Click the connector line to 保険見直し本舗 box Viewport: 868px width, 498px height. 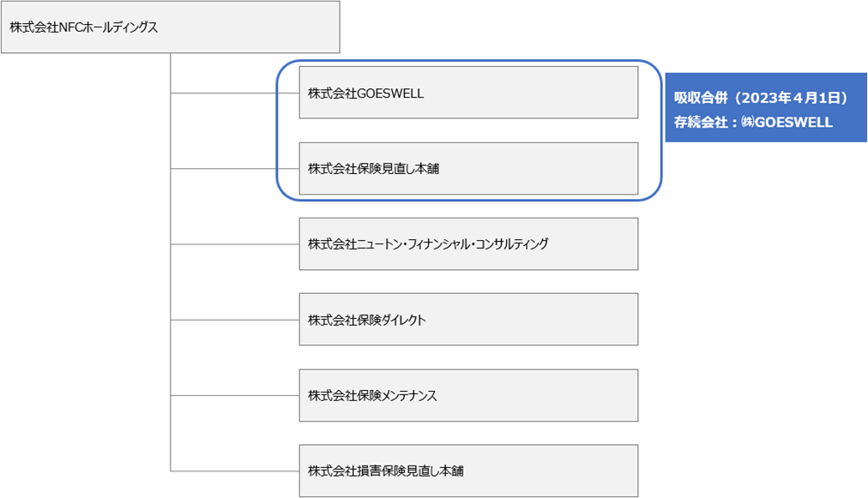tap(234, 168)
